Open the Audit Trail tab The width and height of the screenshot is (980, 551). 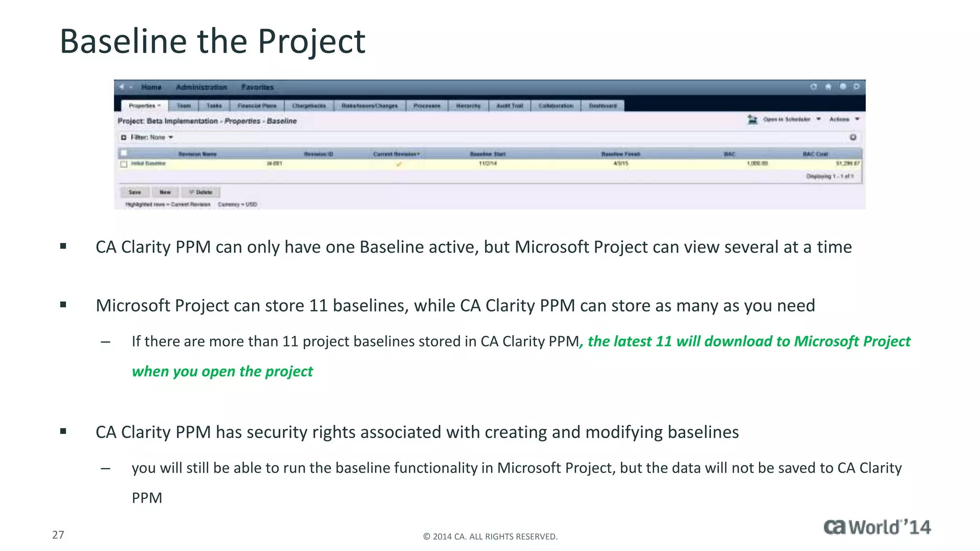(x=510, y=106)
